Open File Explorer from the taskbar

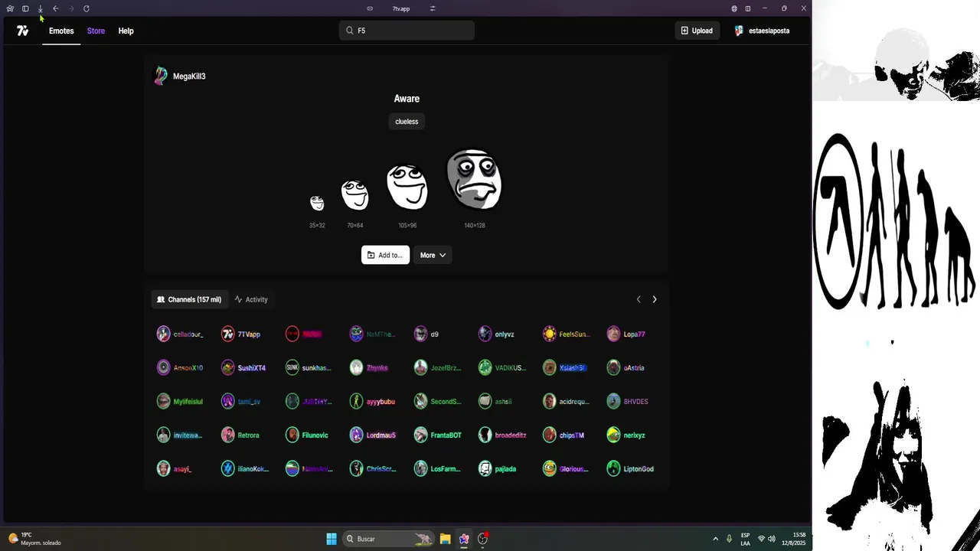coord(445,539)
